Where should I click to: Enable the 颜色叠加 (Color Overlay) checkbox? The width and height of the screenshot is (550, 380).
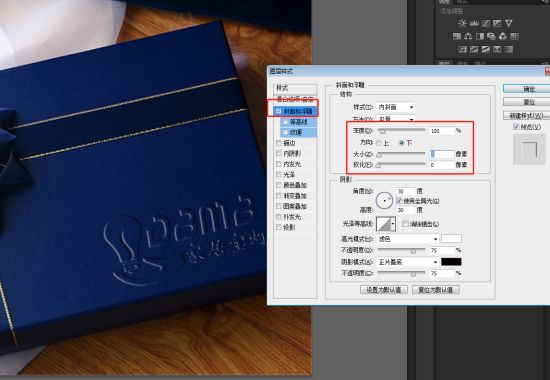coord(279,185)
